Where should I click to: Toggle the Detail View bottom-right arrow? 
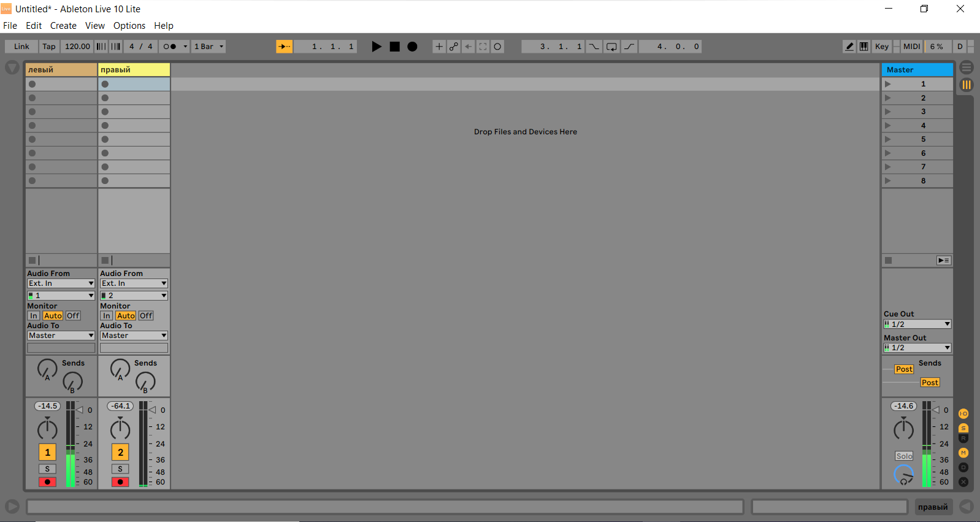(x=967, y=507)
